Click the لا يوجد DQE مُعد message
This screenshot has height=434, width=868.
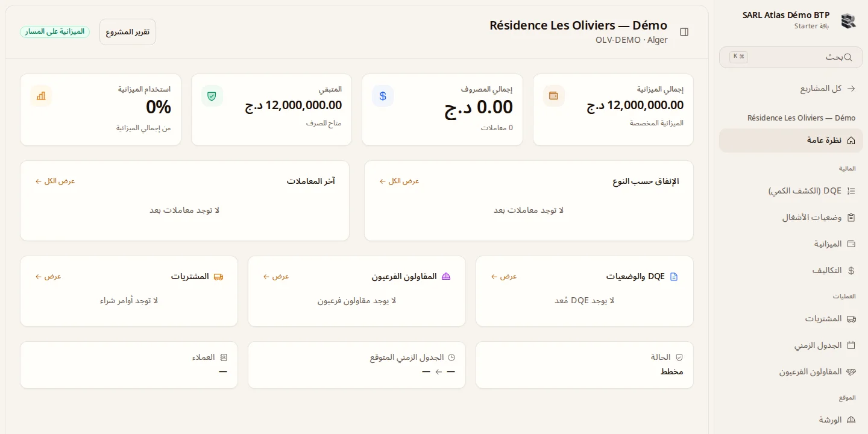tap(585, 301)
